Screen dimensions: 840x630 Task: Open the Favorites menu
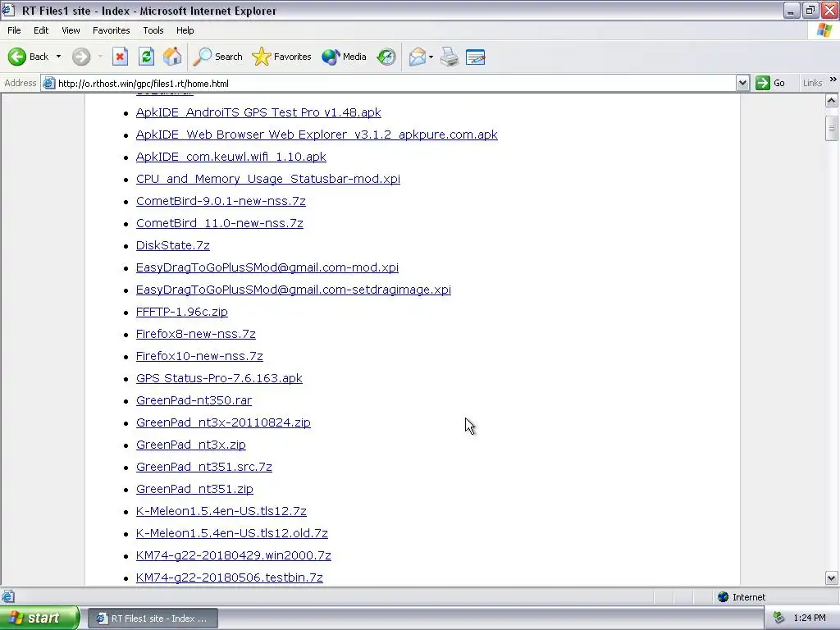click(111, 30)
